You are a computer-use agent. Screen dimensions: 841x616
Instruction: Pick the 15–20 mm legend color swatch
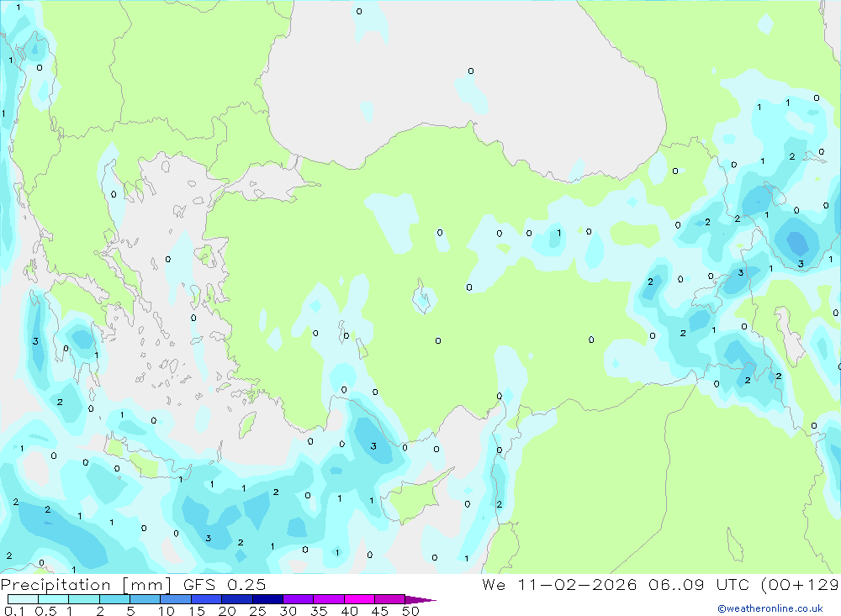(207, 599)
